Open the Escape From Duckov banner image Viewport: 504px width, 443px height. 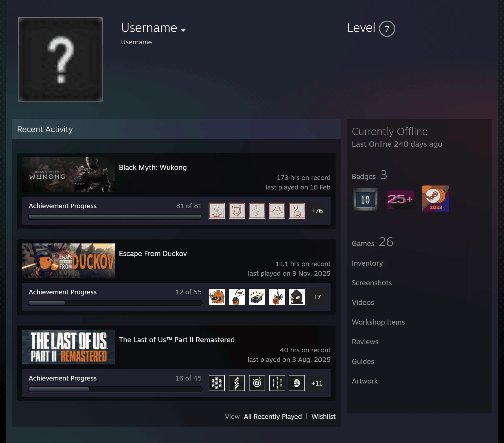click(68, 261)
